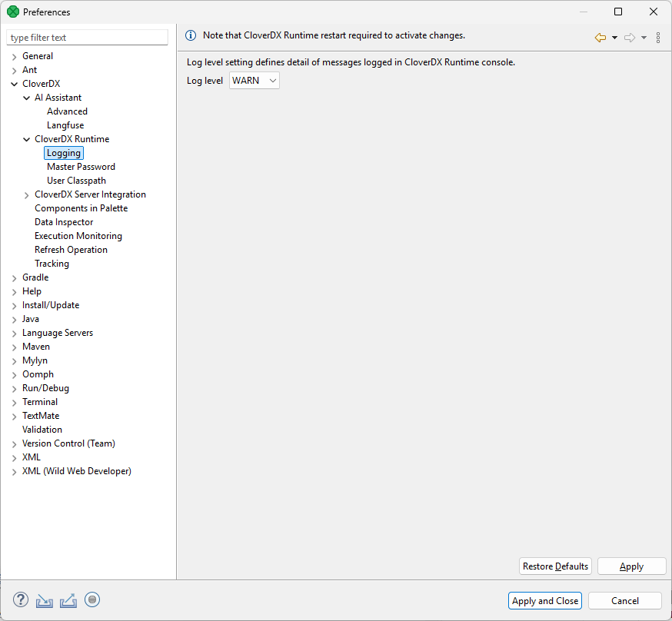Viewport: 672px width, 621px height.
Task: Open the Tracking preference page
Action: click(x=52, y=264)
